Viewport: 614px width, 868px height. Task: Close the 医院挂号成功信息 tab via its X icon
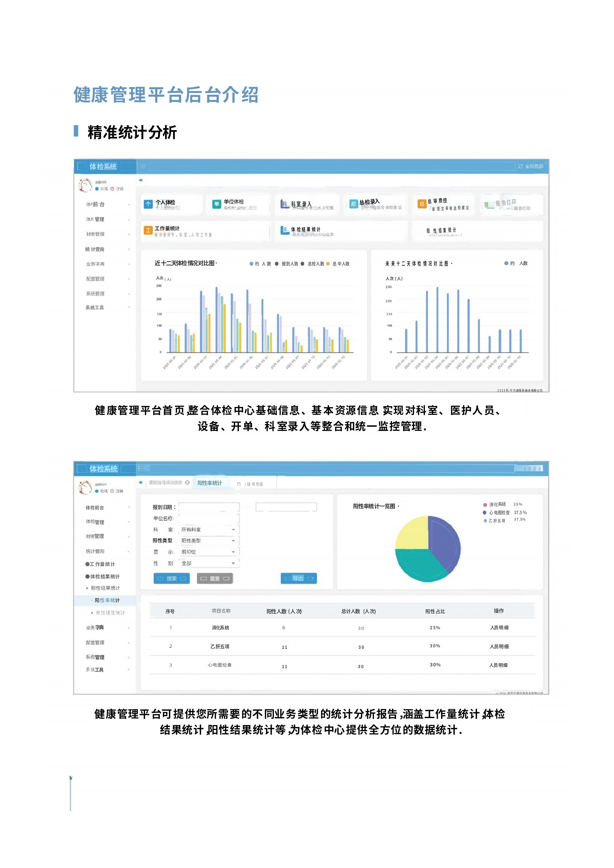[x=187, y=482]
